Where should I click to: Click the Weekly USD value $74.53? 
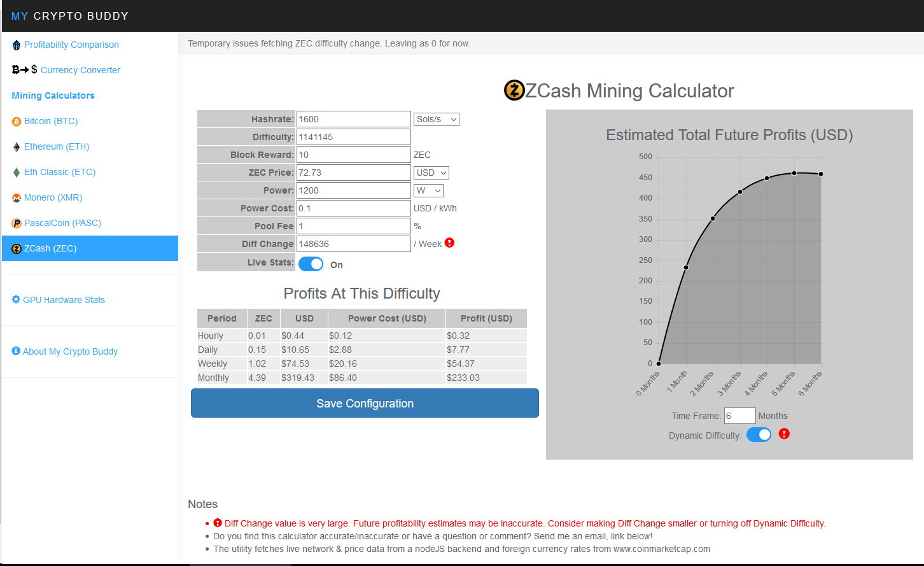coord(295,364)
